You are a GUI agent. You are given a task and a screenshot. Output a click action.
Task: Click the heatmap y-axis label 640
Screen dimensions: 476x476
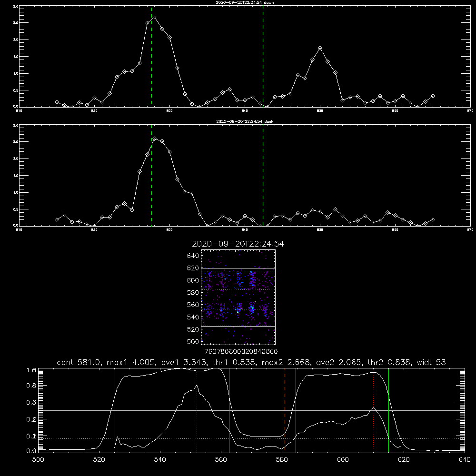click(193, 256)
